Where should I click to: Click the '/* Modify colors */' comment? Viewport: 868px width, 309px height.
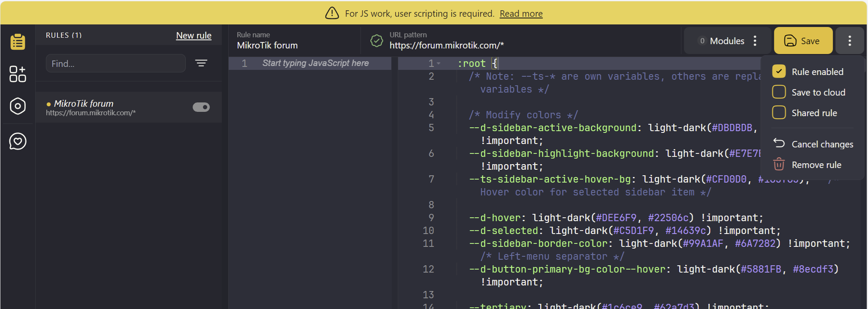(x=523, y=115)
